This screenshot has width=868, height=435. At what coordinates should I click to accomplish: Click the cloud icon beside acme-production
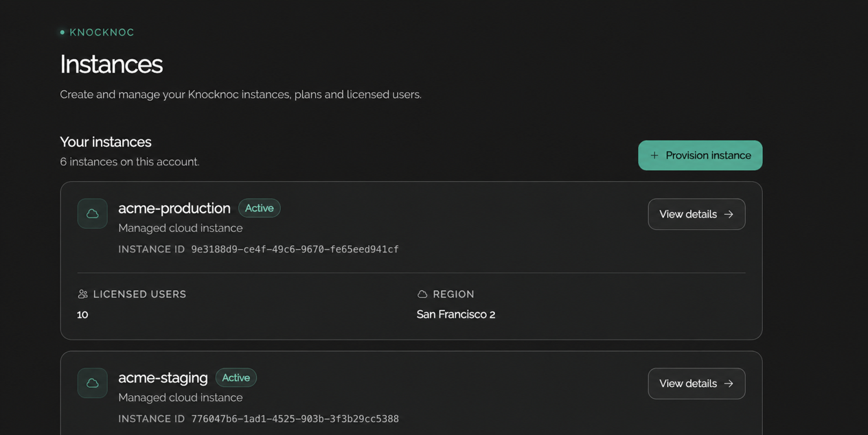pos(92,213)
